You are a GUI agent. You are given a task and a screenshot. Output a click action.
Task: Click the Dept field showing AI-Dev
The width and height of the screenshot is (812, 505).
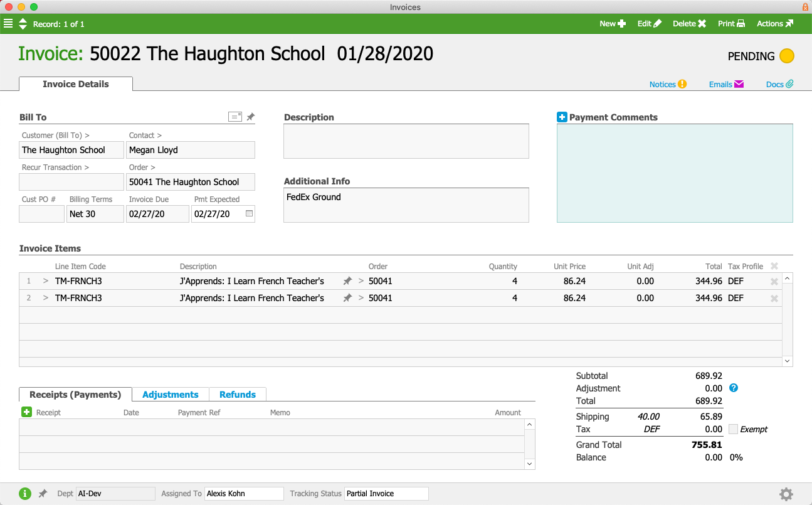click(x=115, y=494)
